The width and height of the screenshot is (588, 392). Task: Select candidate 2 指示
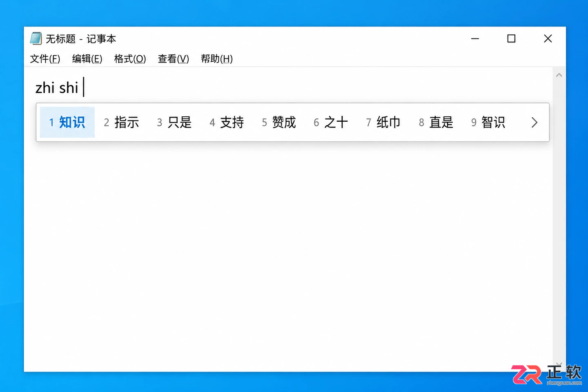121,122
